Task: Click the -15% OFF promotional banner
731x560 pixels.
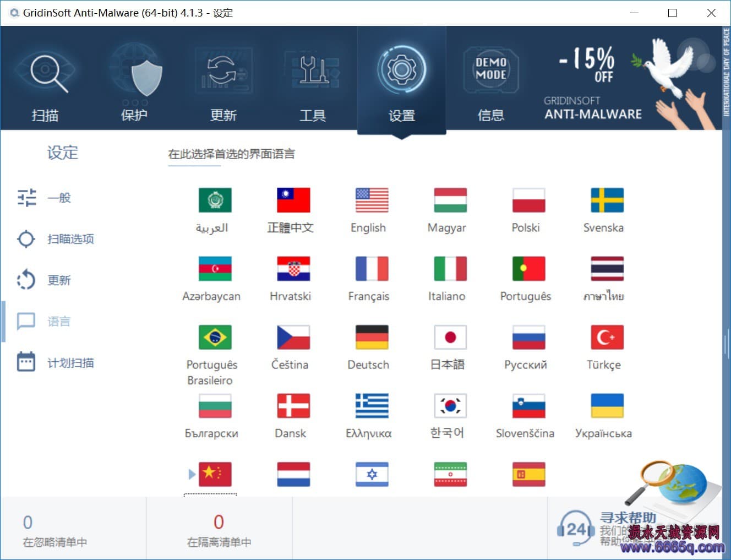Action: point(628,78)
